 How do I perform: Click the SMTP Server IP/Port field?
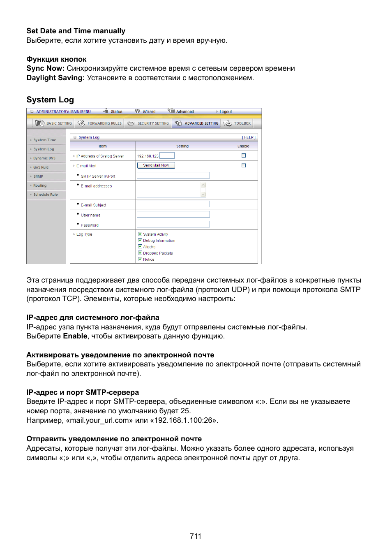173,175
